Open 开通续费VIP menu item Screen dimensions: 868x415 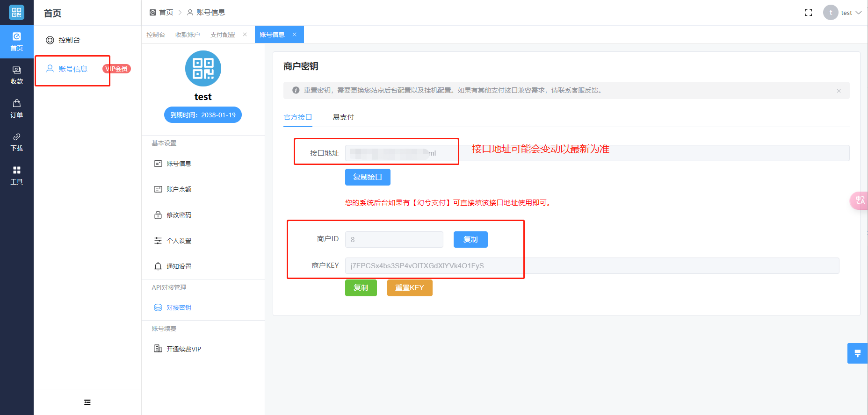pos(183,349)
